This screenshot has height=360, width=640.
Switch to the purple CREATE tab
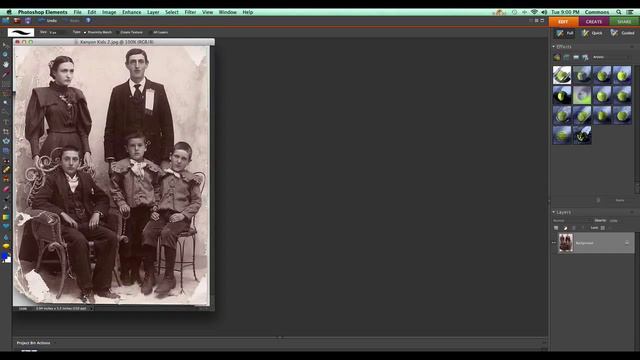click(x=594, y=22)
